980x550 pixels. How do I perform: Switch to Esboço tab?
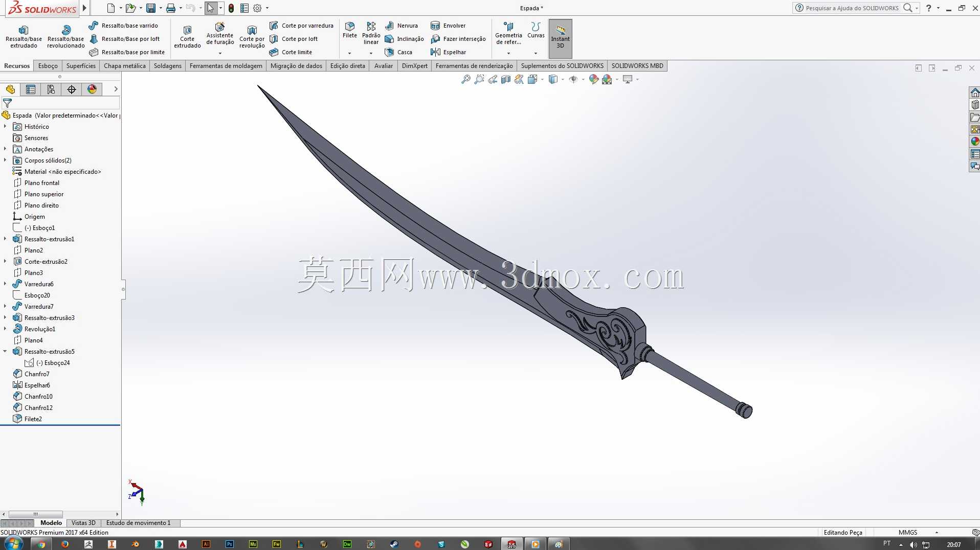[48, 66]
